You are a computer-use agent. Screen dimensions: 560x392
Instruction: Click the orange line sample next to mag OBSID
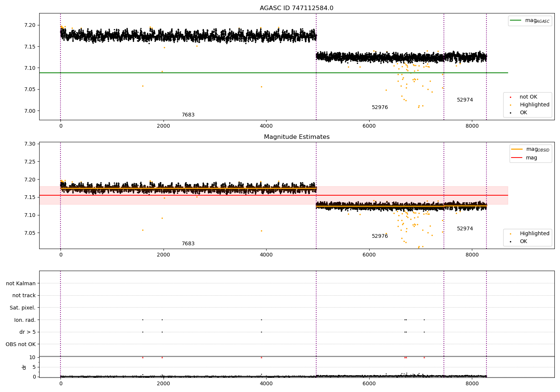click(517, 149)
